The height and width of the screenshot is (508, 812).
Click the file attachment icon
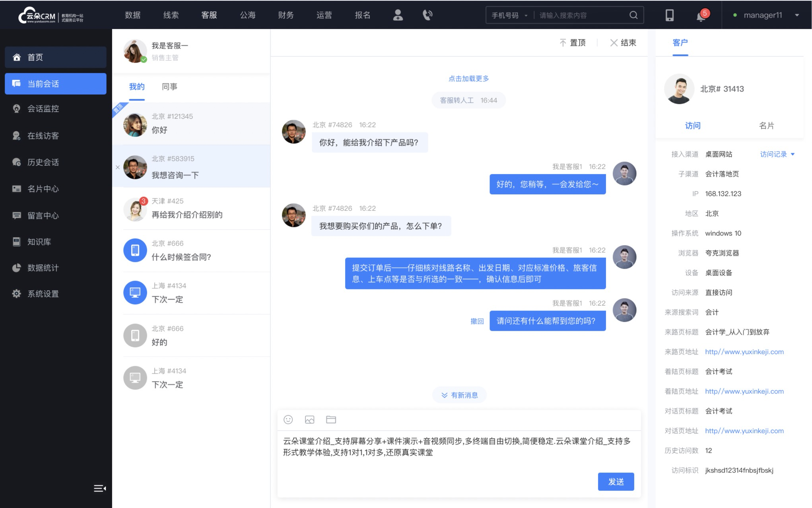(331, 419)
